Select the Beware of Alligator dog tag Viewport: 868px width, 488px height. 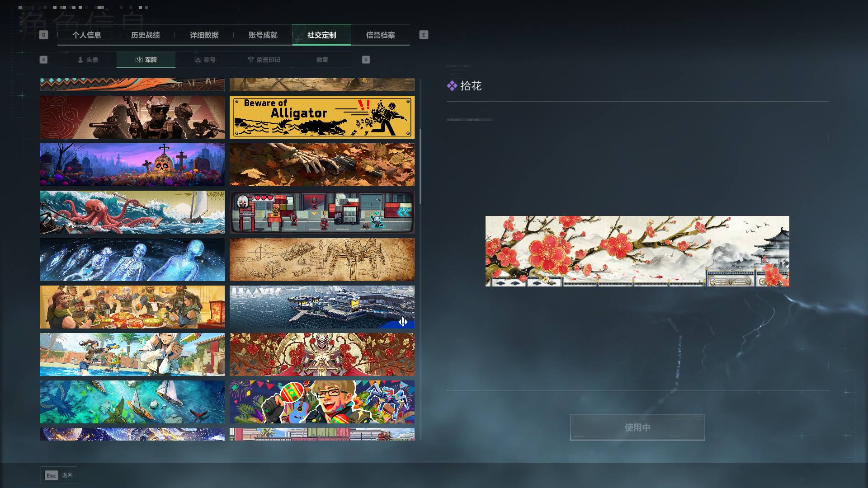click(x=322, y=117)
